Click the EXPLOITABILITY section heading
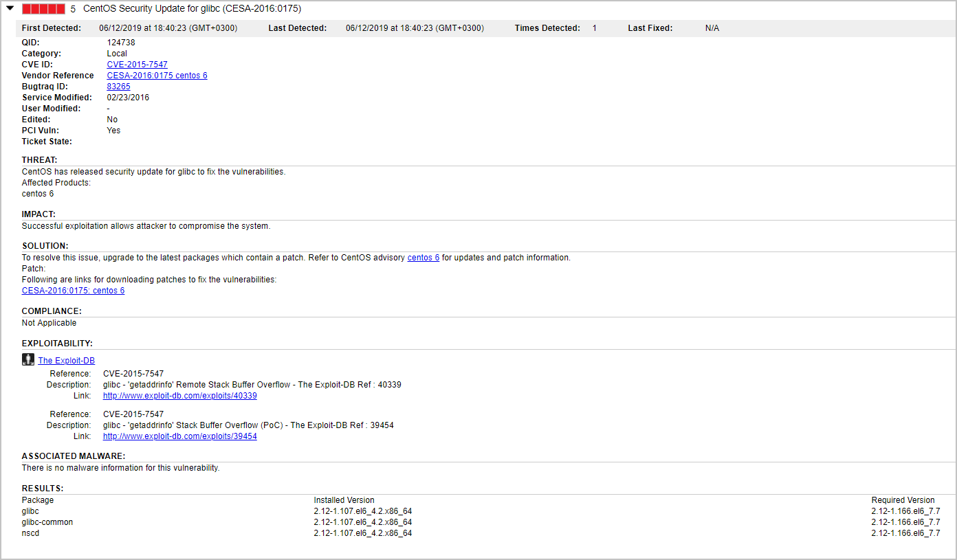Image resolution: width=957 pixels, height=560 pixels. coord(57,344)
